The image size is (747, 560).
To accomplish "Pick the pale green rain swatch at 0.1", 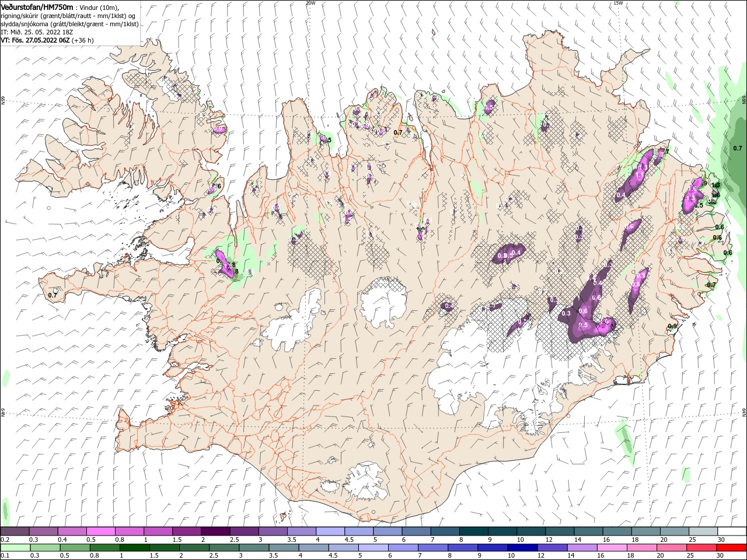I will pyautogui.click(x=15, y=548).
